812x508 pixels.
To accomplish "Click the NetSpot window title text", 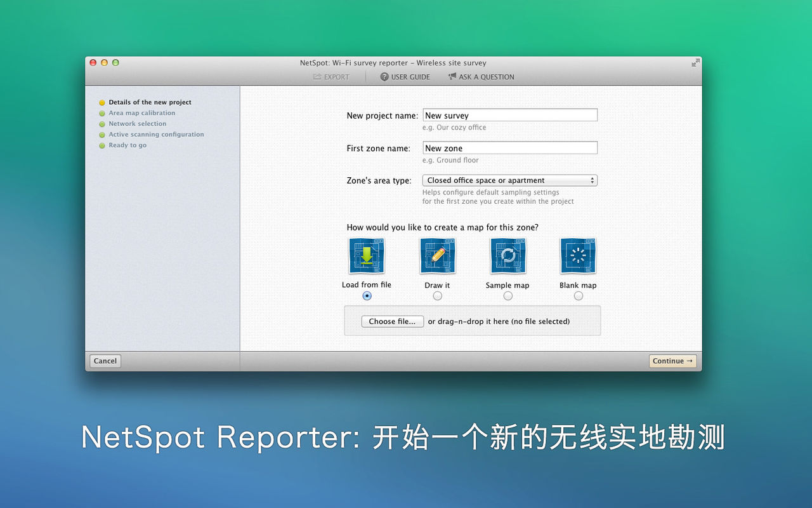I will 393,63.
